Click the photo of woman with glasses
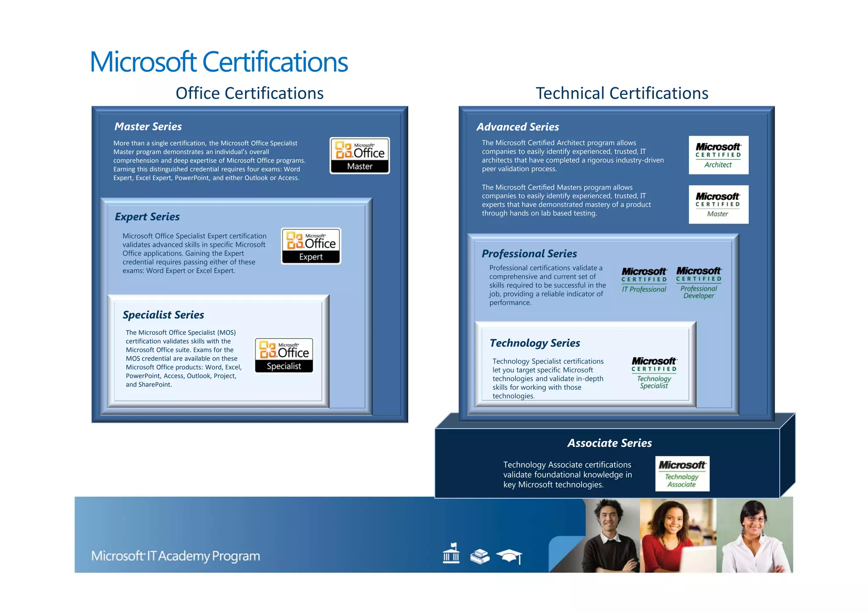This screenshot has height=613, width=868. pos(754,535)
